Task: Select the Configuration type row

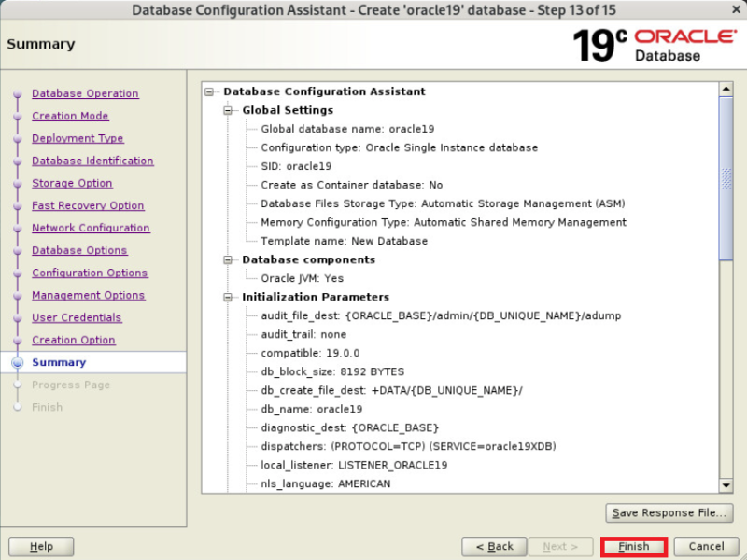Action: 400,147
